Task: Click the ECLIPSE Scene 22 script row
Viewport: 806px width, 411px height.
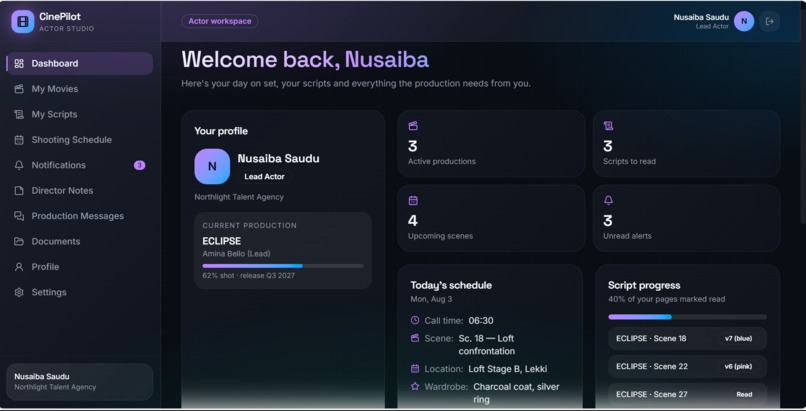Action: 687,366
